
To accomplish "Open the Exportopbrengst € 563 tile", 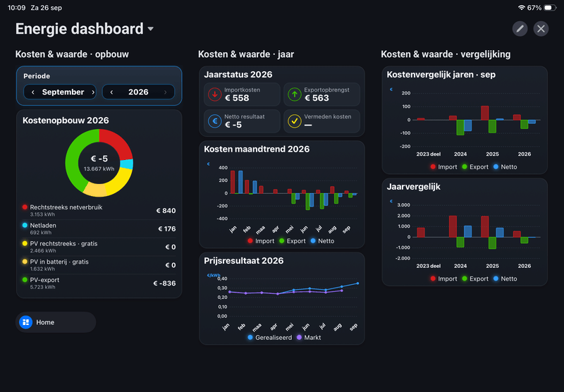I will tap(322, 94).
